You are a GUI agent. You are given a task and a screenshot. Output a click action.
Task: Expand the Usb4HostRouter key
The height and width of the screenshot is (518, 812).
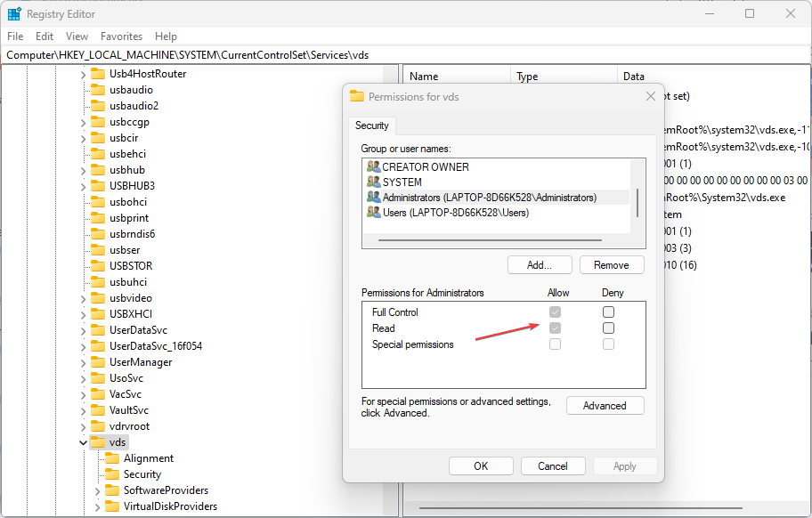click(x=84, y=75)
